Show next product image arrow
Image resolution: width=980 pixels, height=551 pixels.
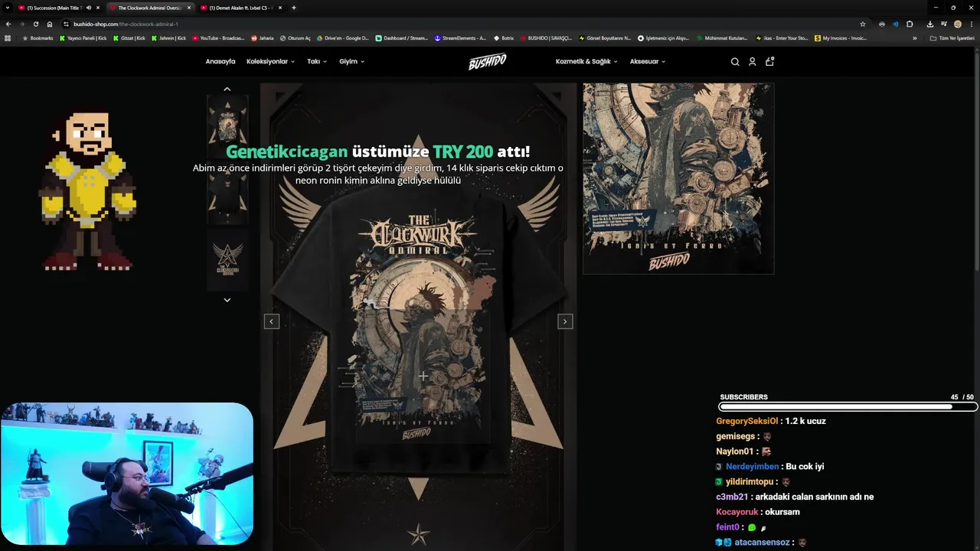tap(565, 321)
